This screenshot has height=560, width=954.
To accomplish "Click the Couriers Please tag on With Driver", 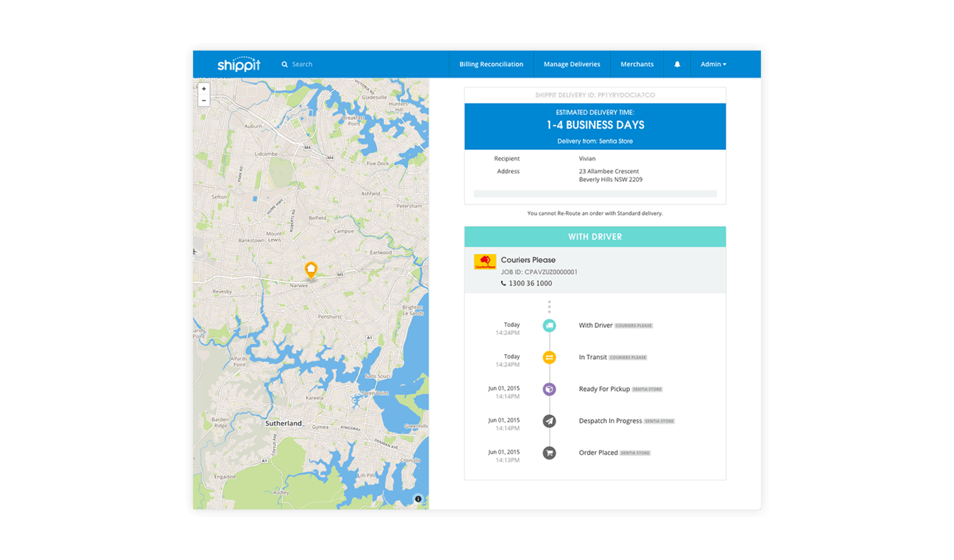I will coord(633,325).
